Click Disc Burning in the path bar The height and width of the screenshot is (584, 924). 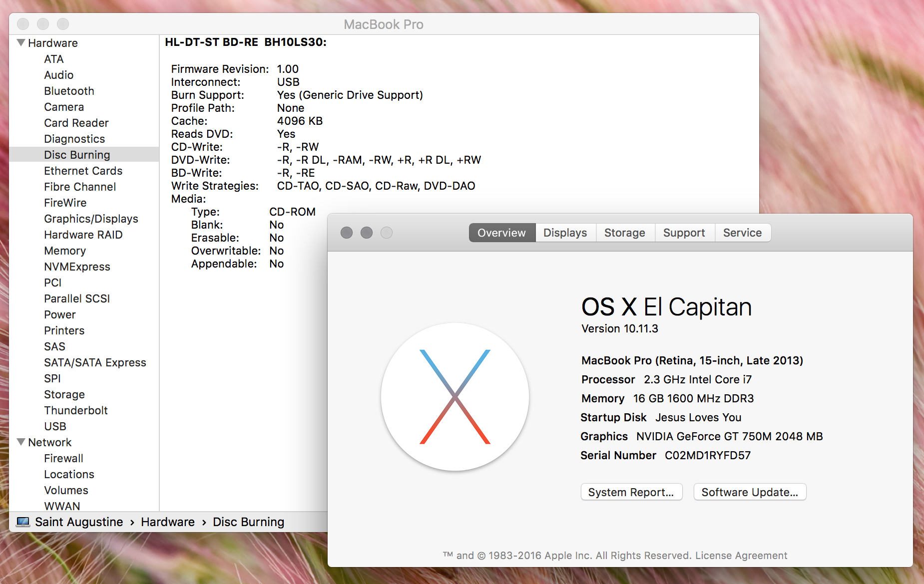click(x=249, y=522)
